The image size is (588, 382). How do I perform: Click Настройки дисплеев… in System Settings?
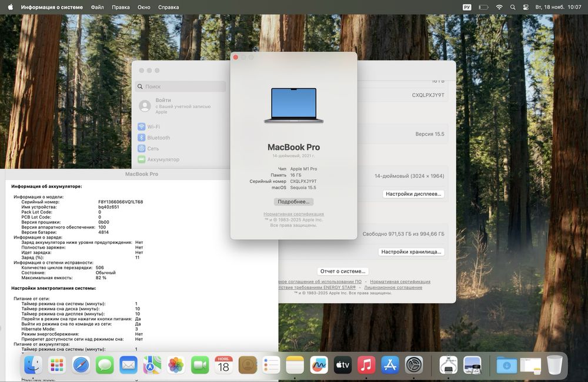tap(413, 194)
